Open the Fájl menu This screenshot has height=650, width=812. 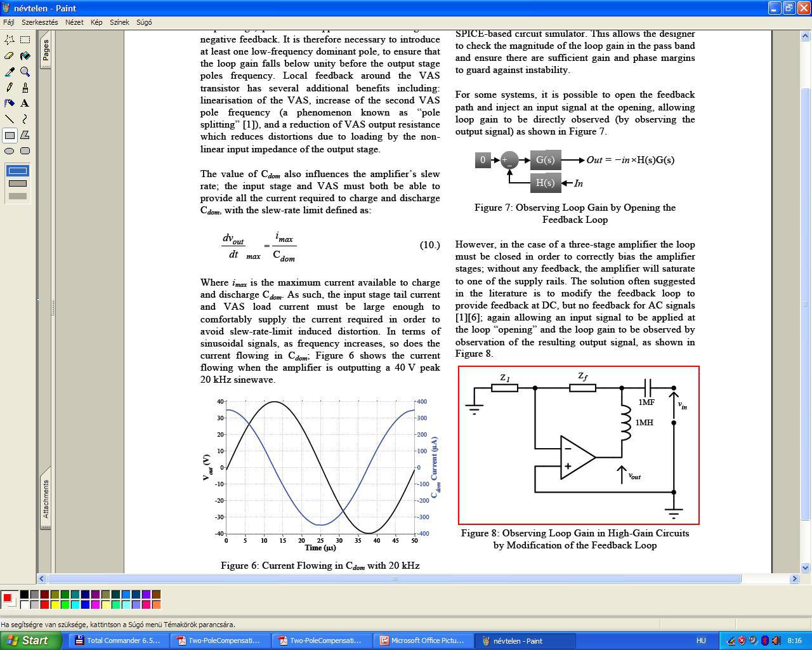coord(9,22)
